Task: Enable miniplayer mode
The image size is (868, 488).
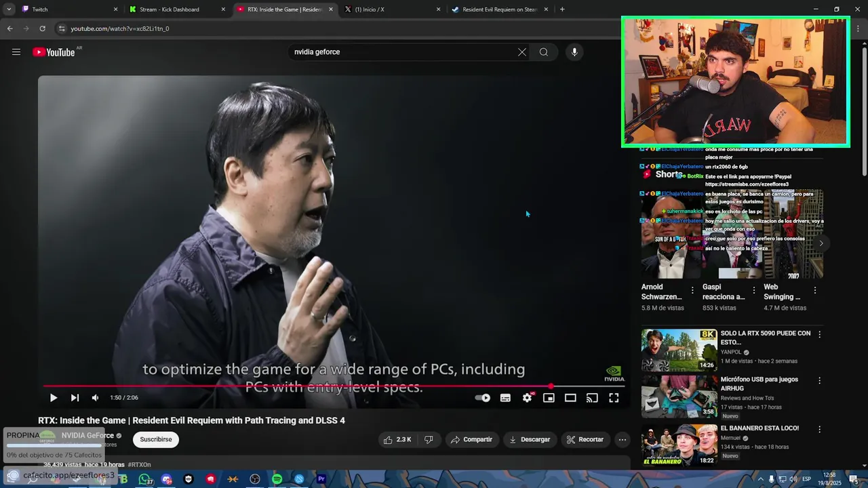Action: click(x=549, y=398)
